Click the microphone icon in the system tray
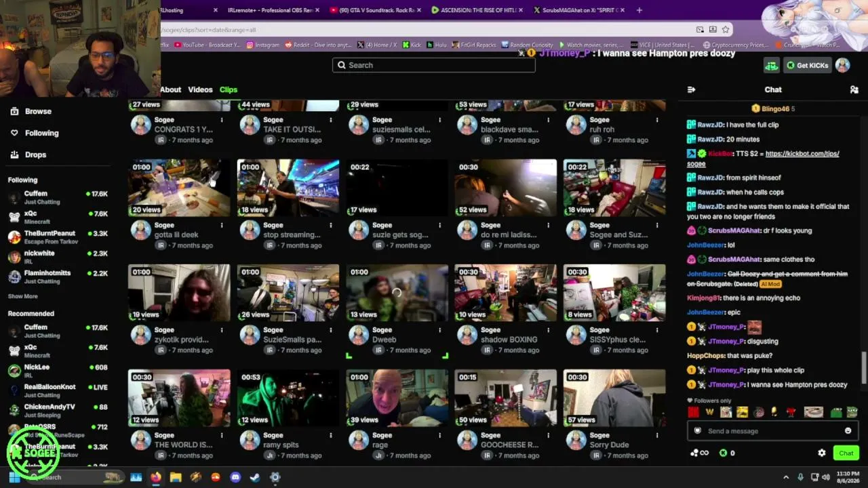The image size is (868, 488). pyautogui.click(x=800, y=477)
